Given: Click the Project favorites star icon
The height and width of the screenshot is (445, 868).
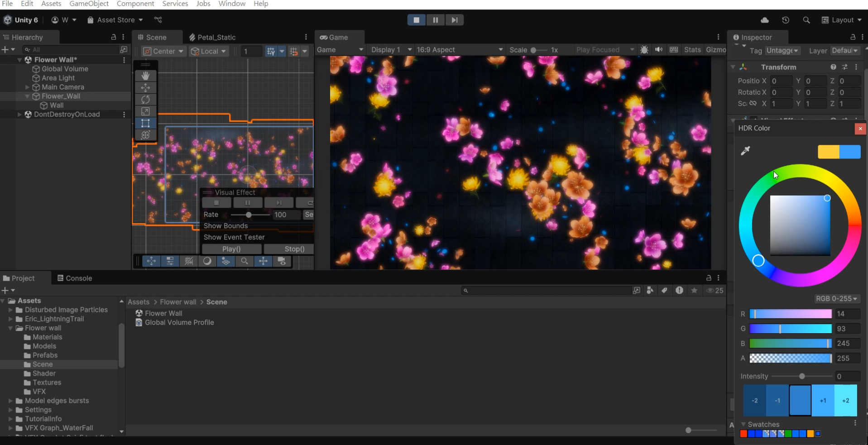Looking at the screenshot, I should coord(694,291).
